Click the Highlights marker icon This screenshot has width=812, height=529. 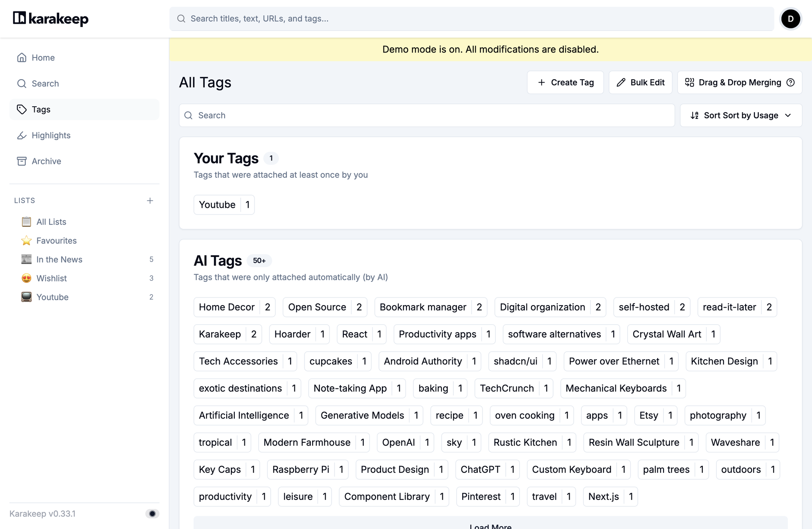22,135
